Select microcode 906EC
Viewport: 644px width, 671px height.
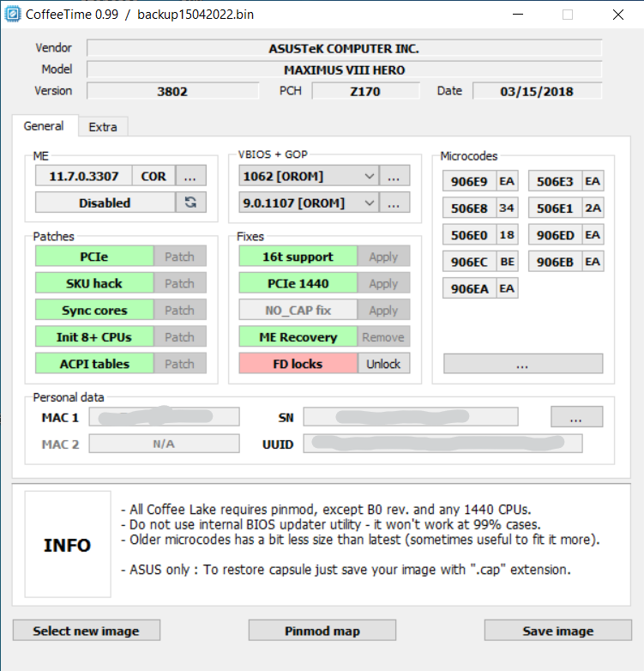469,262
